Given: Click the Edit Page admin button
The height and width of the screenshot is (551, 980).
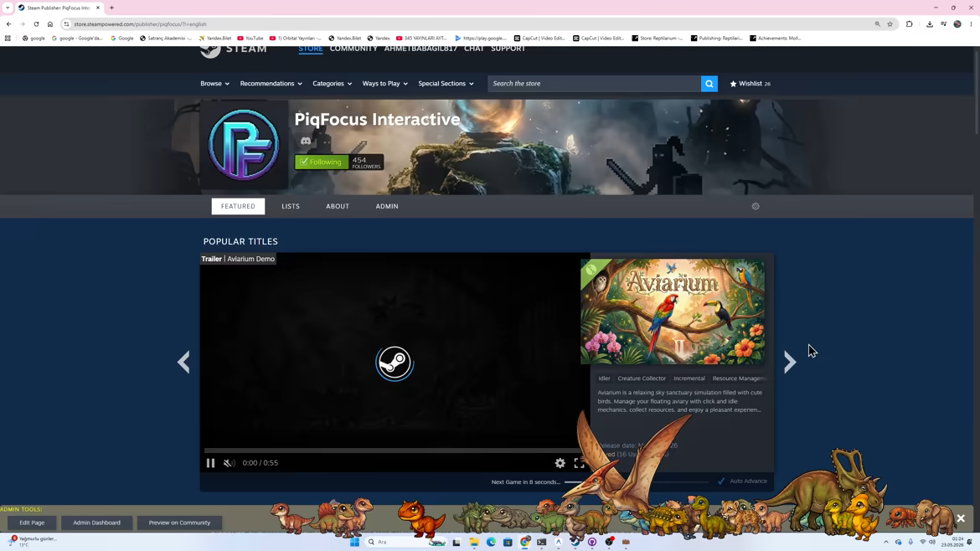Looking at the screenshot, I should coord(32,523).
